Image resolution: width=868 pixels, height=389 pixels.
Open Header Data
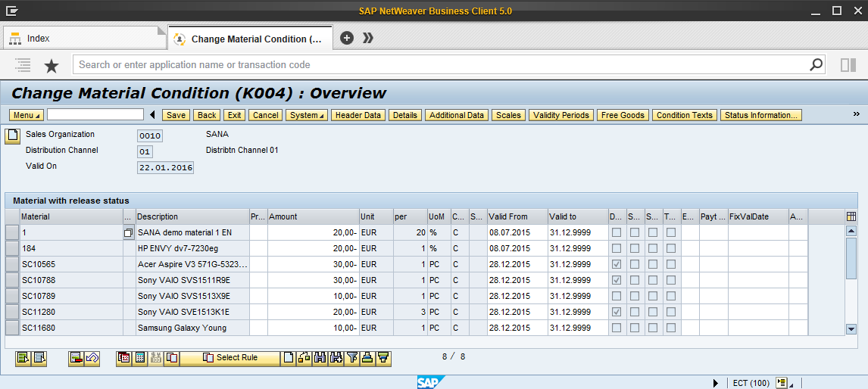coord(358,115)
